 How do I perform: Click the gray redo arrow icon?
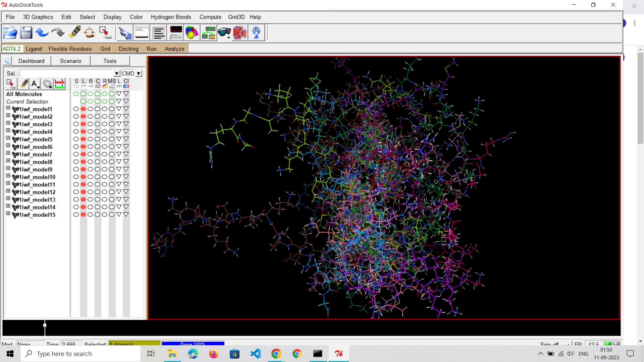pos(58,33)
